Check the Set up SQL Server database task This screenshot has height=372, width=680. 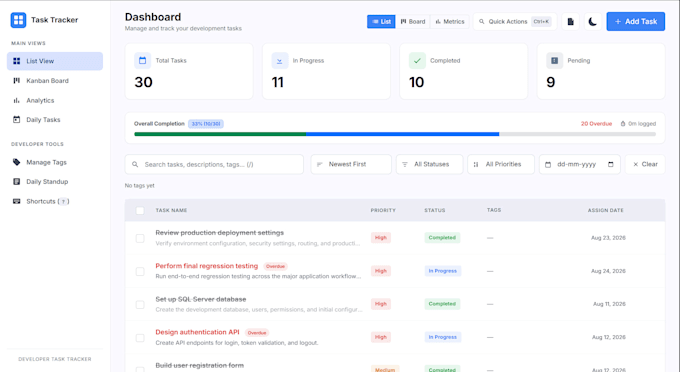coord(140,304)
